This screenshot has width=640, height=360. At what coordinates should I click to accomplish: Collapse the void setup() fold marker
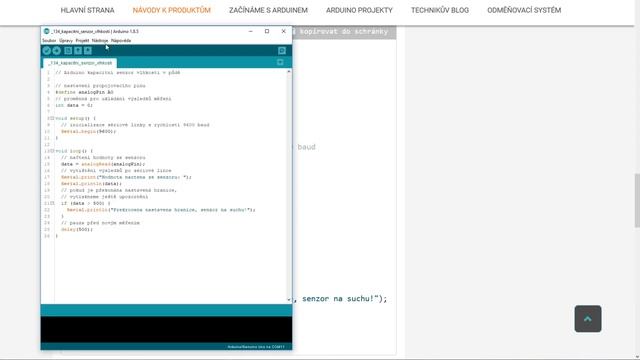52,118
